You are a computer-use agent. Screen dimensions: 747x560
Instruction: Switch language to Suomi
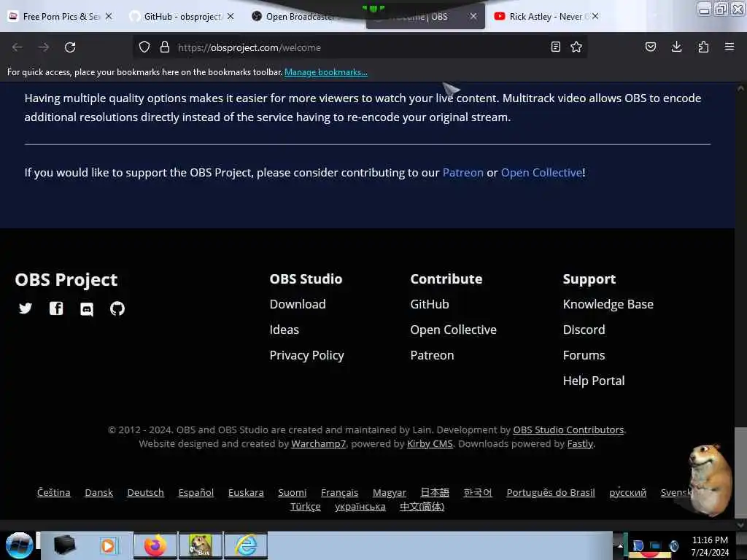point(292,492)
